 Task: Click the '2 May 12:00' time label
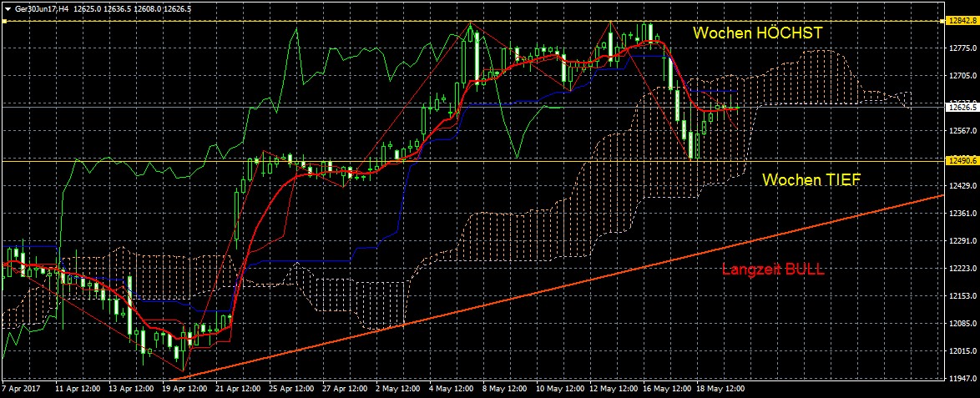click(400, 389)
